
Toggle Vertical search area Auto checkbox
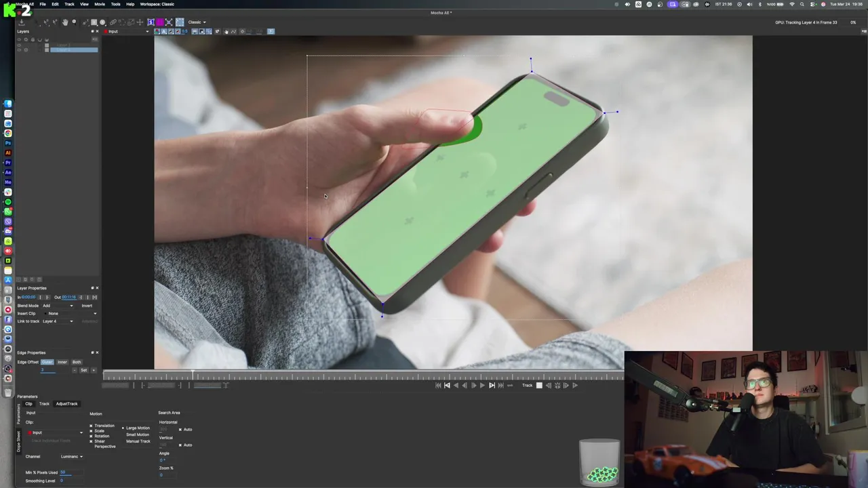coord(180,445)
